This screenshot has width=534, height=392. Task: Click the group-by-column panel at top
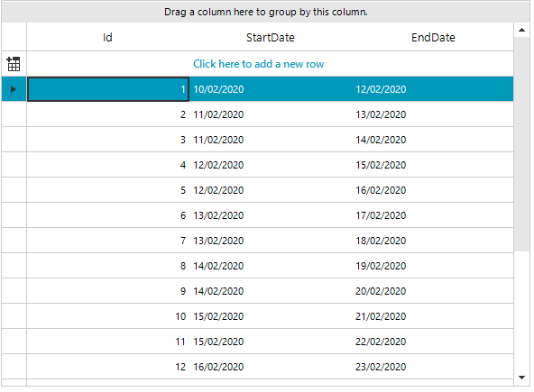265,12
